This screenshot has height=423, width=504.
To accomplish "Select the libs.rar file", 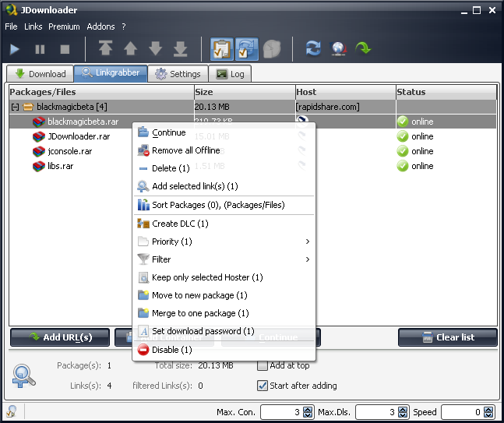I will click(61, 166).
